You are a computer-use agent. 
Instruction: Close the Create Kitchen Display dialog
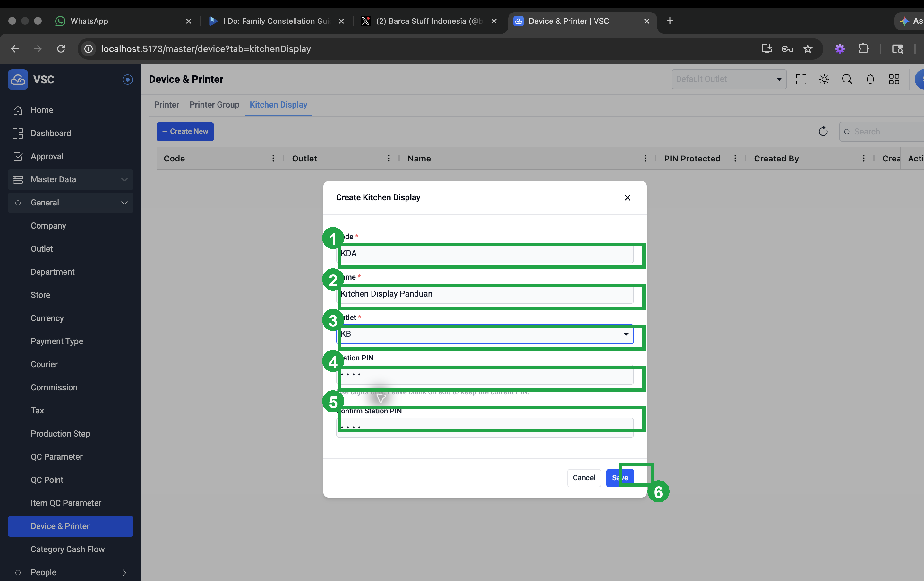pyautogui.click(x=627, y=197)
